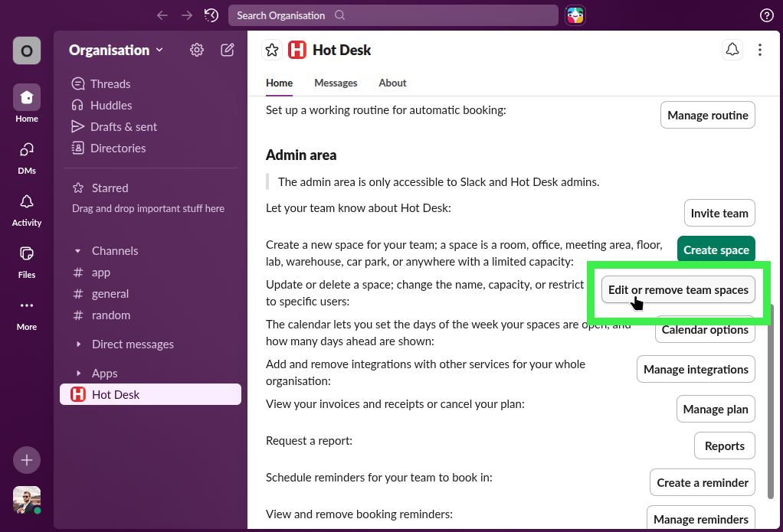The width and height of the screenshot is (783, 532).
Task: Star the Hot Desk channel
Action: 272,49
